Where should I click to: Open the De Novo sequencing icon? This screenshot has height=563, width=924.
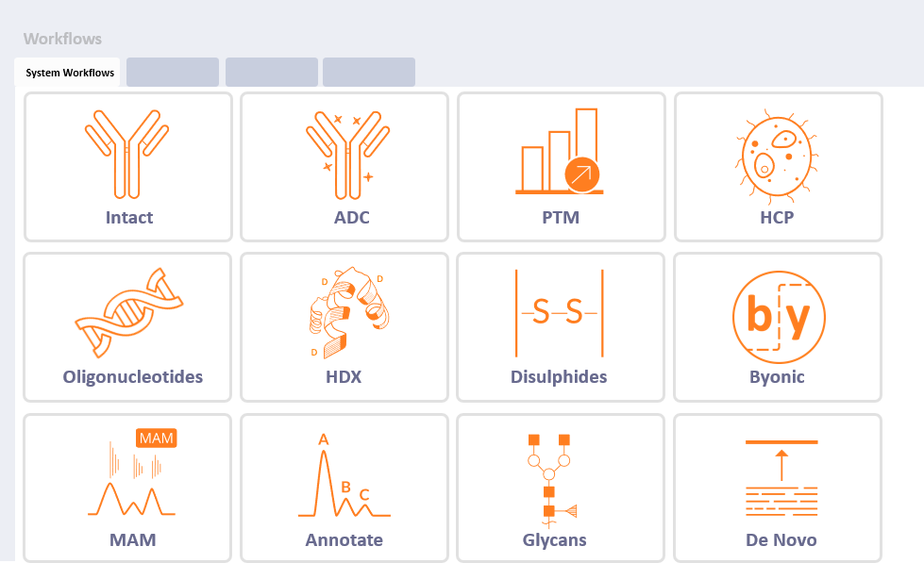pyautogui.click(x=781, y=479)
